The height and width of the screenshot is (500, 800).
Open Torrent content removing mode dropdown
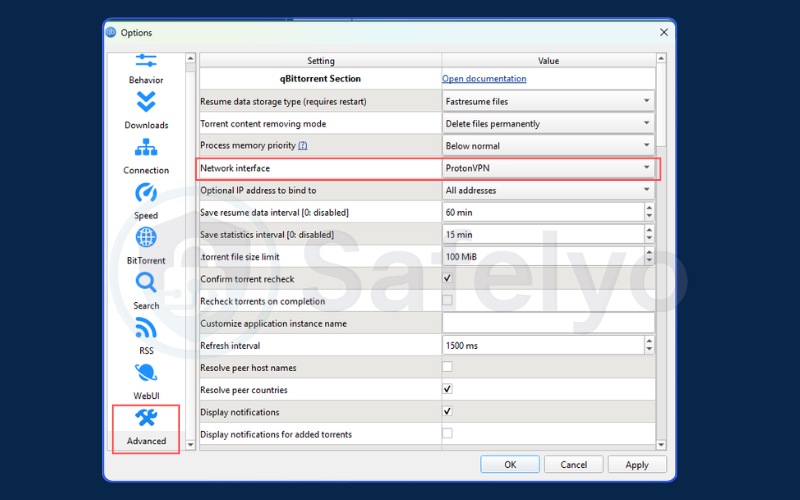[548, 123]
